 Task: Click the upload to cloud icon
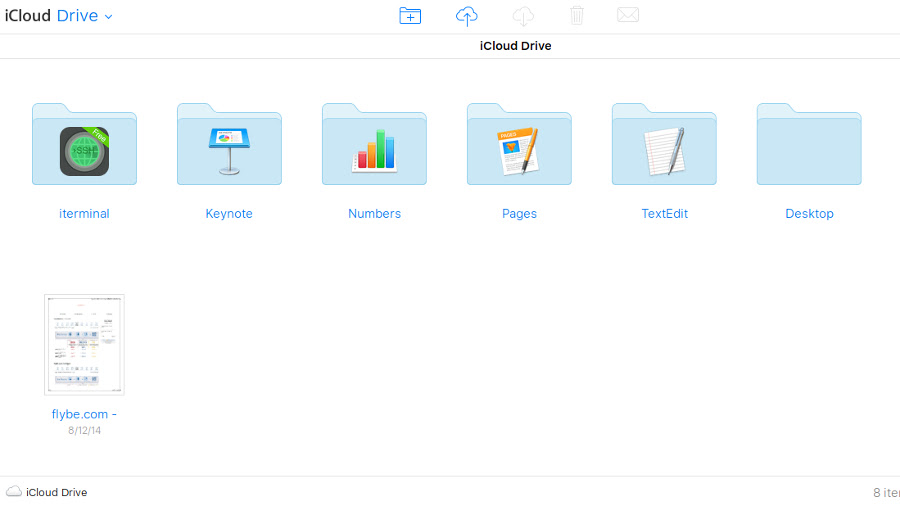click(x=467, y=16)
